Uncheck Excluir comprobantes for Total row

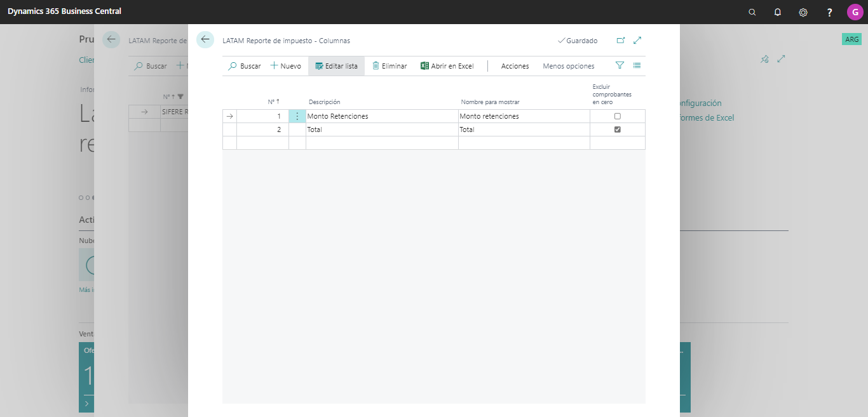[x=618, y=129]
